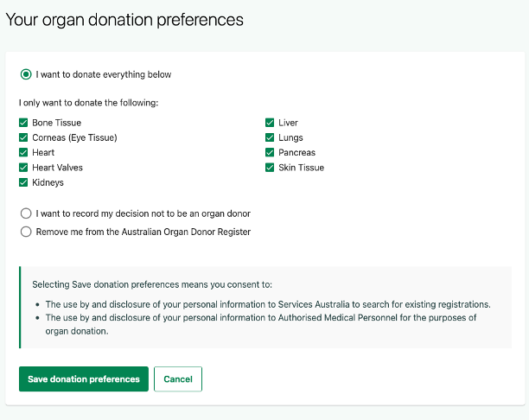Click the Save donation preferences button
The image size is (529, 420).
84,379
